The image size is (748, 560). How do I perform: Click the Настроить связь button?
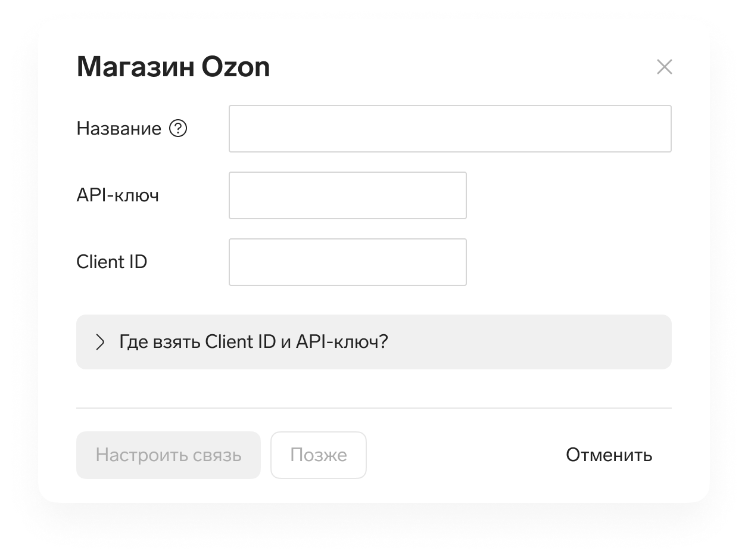(x=169, y=455)
